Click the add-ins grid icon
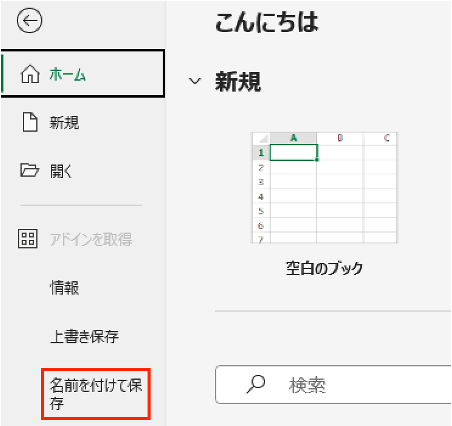Screen dimensions: 452x426 pyautogui.click(x=28, y=239)
